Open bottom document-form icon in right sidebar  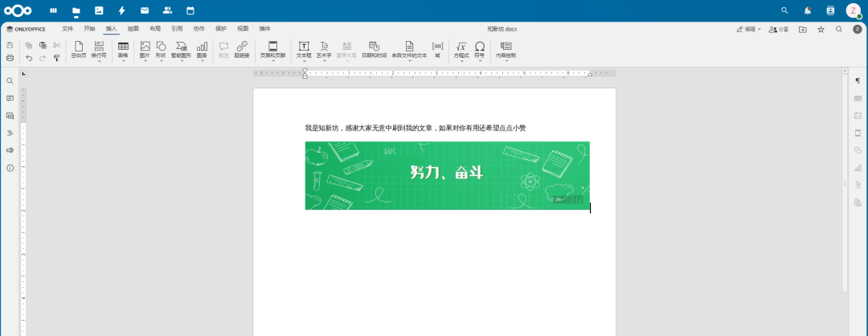pos(858,202)
